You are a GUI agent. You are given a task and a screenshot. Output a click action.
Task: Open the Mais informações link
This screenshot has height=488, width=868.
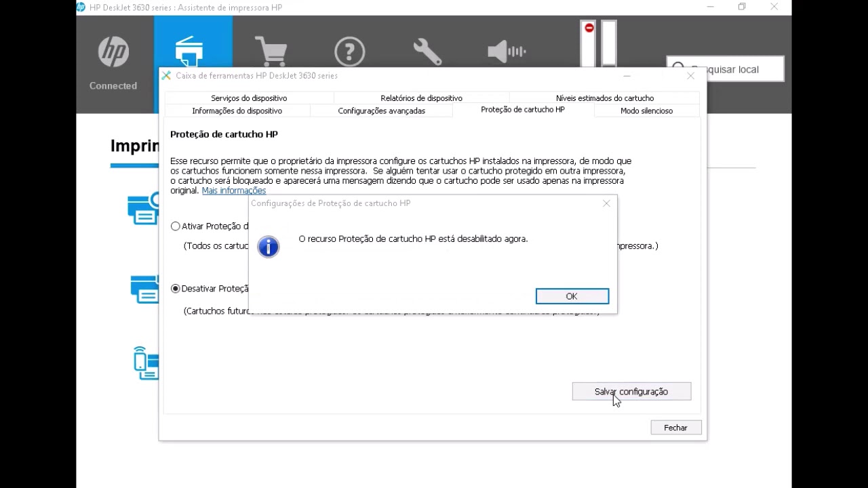pyautogui.click(x=234, y=191)
